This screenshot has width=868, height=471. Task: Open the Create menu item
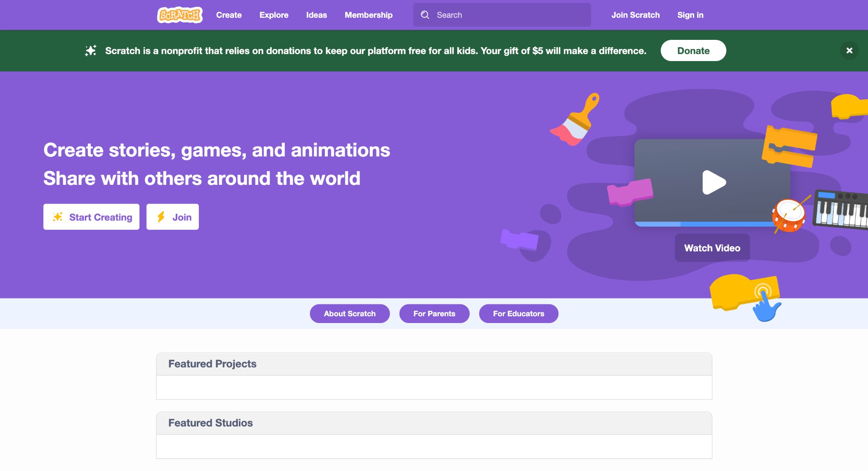[229, 15]
